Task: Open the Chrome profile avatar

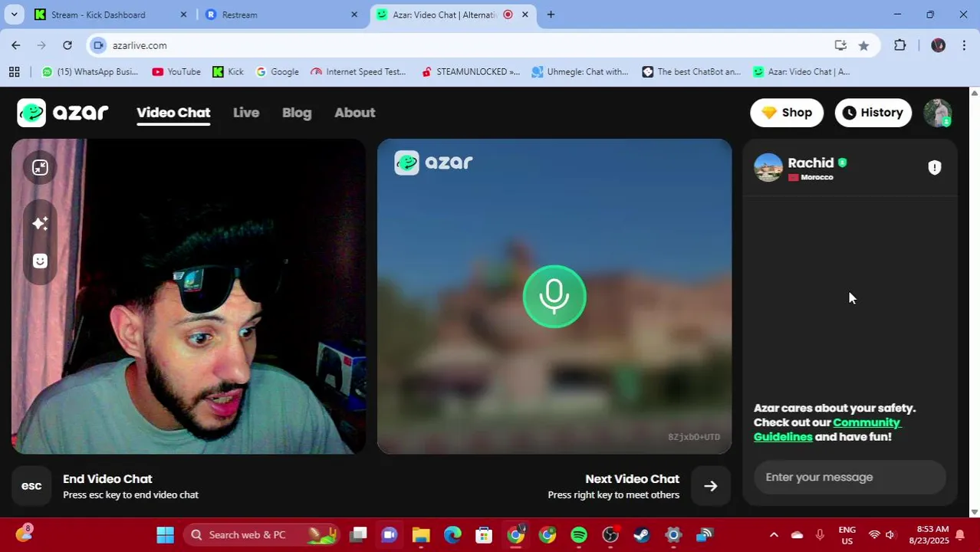Action: 938,45
